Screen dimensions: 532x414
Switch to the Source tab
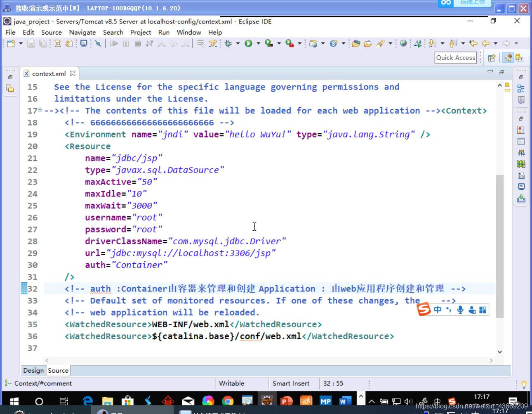[58, 370]
